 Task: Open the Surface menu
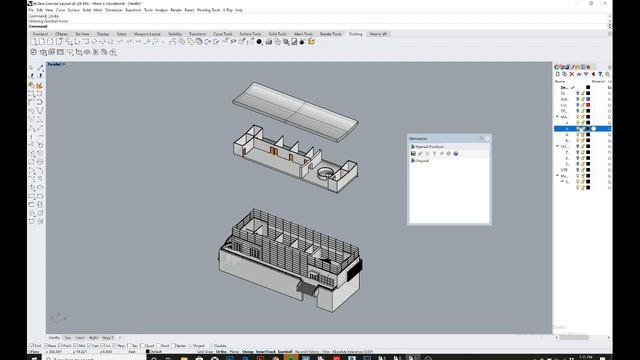tap(73, 10)
